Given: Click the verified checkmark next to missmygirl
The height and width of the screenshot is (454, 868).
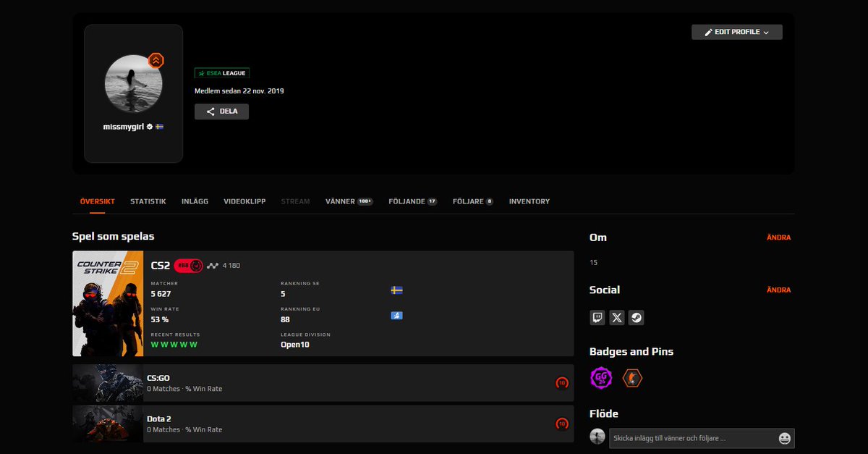Looking at the screenshot, I should pos(150,126).
